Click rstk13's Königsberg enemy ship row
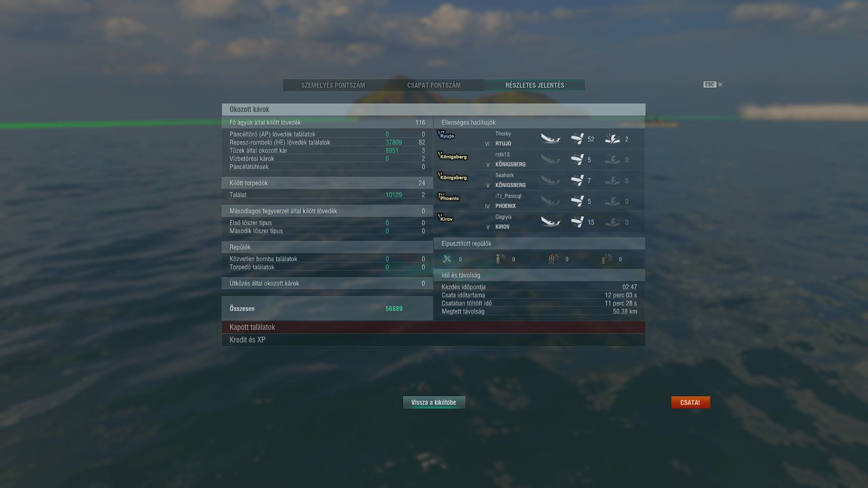Viewport: 868px width, 488px height. click(539, 160)
